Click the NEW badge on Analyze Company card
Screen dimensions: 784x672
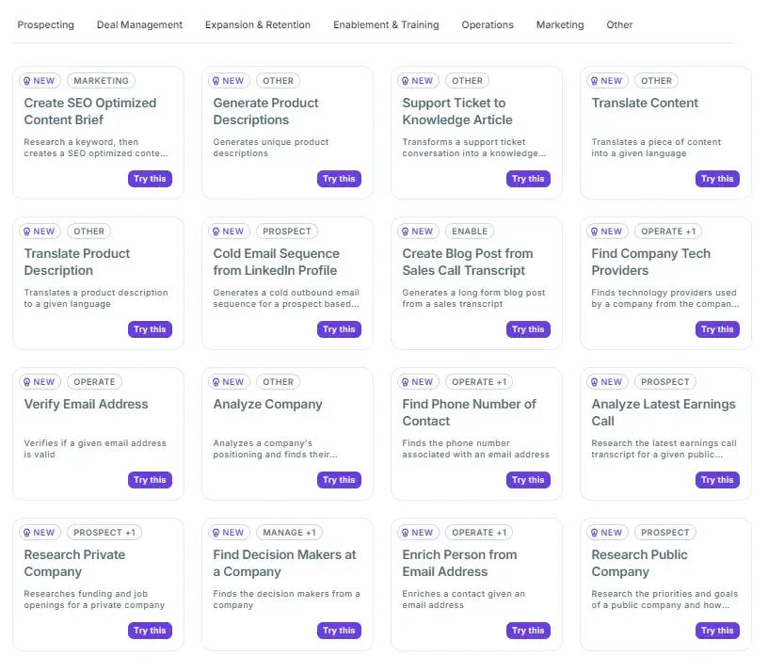229,382
